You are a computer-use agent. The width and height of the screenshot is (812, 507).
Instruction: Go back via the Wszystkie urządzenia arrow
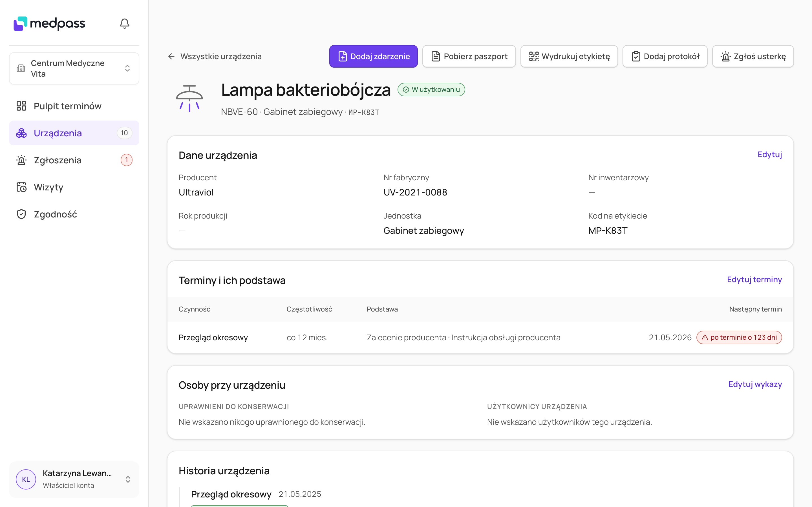pos(171,56)
